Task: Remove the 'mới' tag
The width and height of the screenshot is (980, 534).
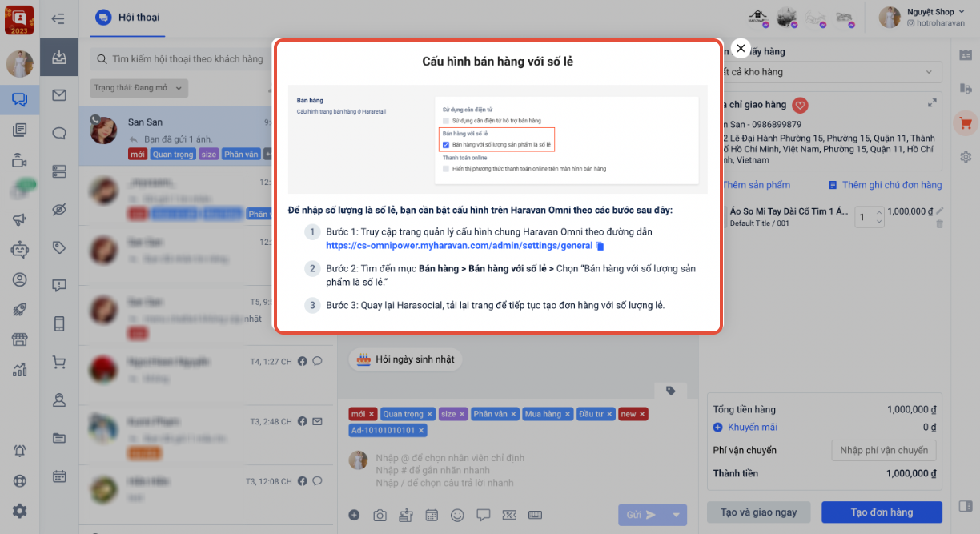Action: point(372,414)
